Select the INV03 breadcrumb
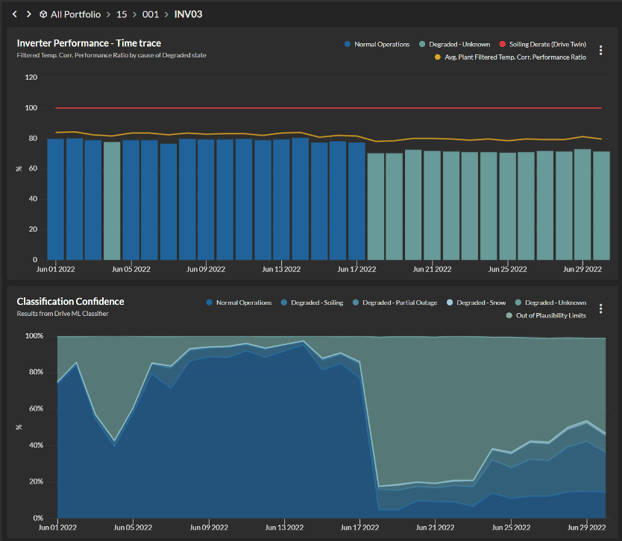The width and height of the screenshot is (622, 541). pyautogui.click(x=188, y=14)
